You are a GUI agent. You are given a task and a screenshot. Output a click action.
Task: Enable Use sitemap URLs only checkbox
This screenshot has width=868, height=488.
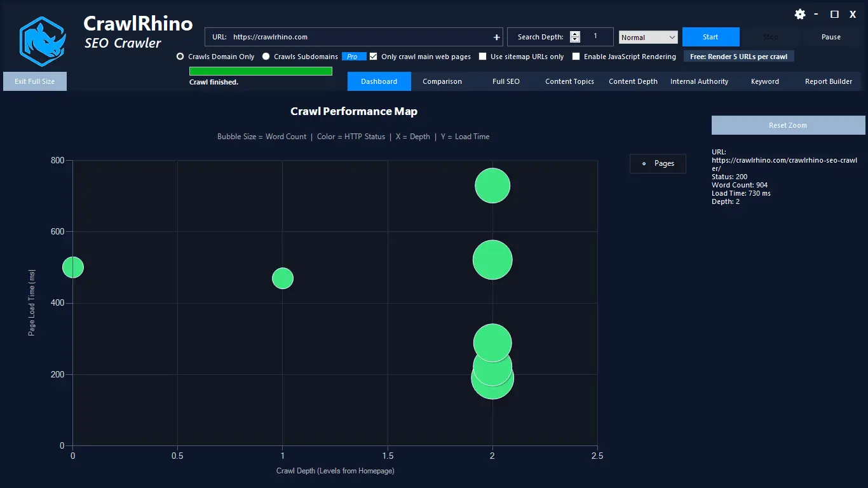(483, 57)
